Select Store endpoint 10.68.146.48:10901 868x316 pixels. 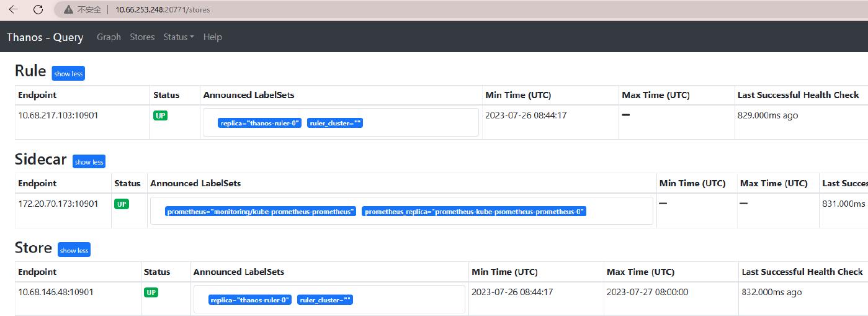[x=56, y=292]
